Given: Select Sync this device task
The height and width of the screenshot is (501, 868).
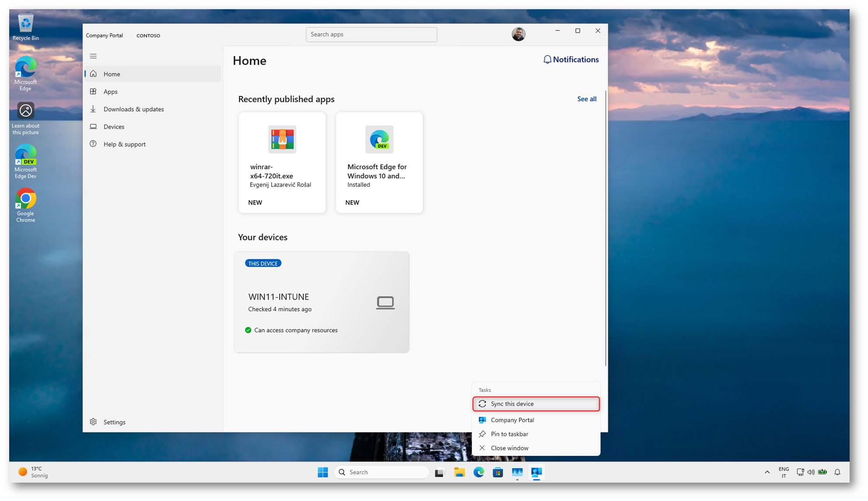Looking at the screenshot, I should click(x=535, y=404).
